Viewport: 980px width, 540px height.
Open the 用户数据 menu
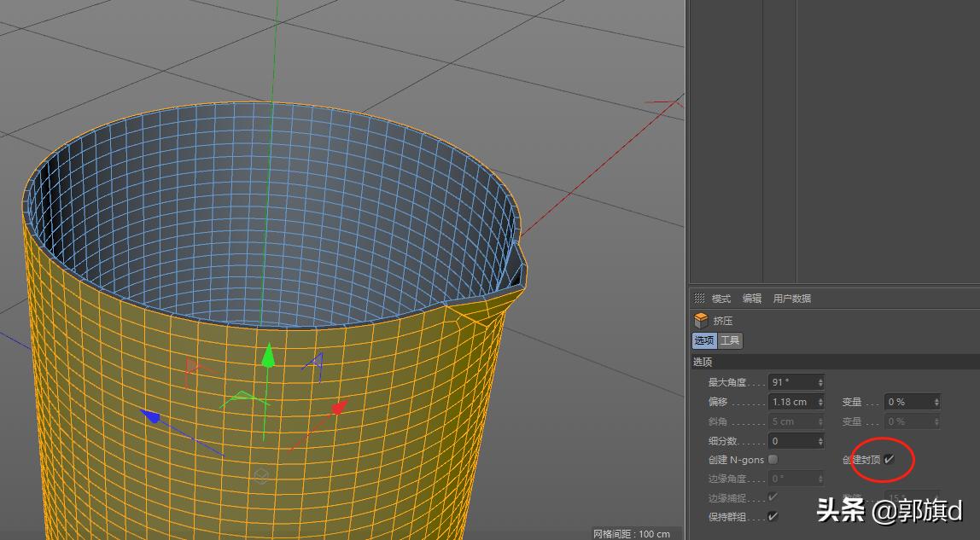[x=790, y=298]
